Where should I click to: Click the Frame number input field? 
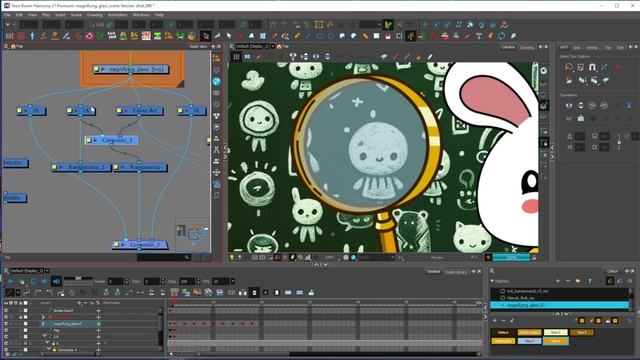(x=115, y=281)
